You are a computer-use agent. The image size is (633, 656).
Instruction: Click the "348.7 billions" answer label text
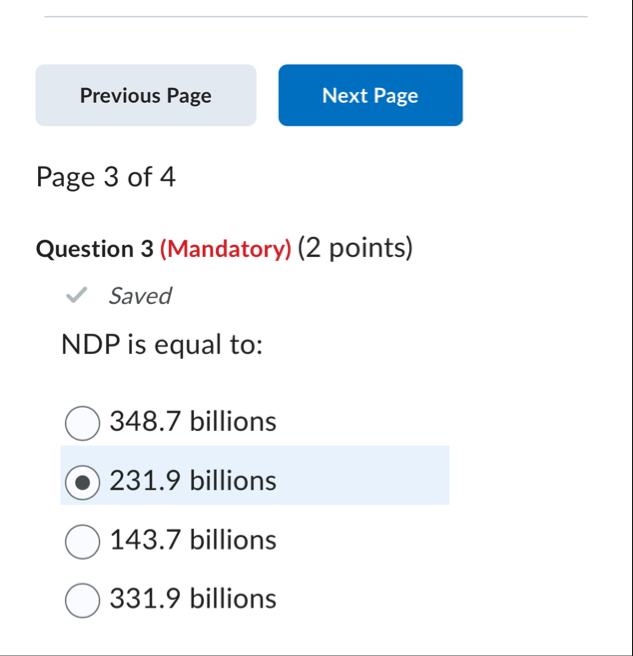[193, 421]
